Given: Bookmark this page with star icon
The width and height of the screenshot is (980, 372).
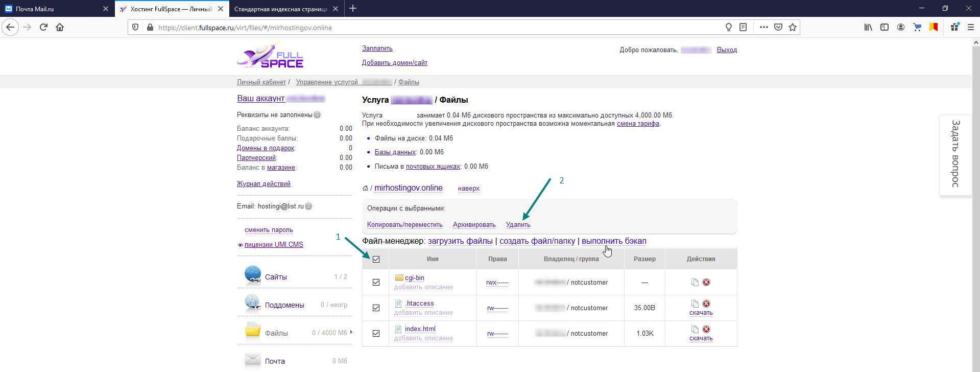Looking at the screenshot, I should pyautogui.click(x=793, y=27).
